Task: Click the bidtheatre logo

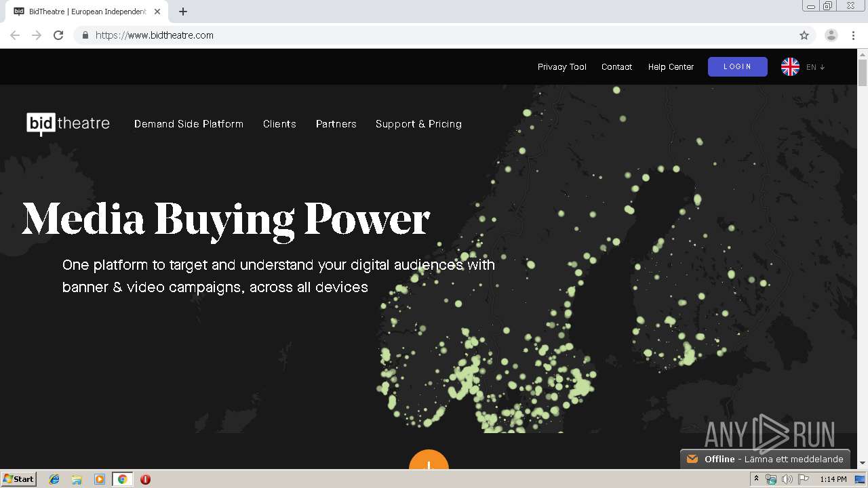Action: pyautogui.click(x=68, y=123)
